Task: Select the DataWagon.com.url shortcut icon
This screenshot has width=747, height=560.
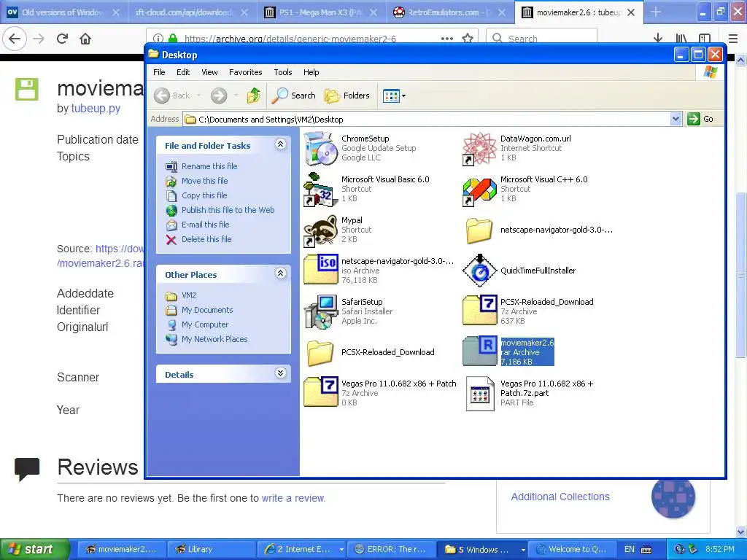Action: coord(479,149)
